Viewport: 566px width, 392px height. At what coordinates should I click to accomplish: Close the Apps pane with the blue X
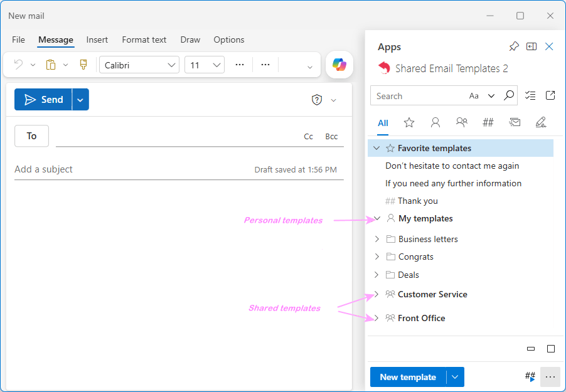click(x=549, y=46)
